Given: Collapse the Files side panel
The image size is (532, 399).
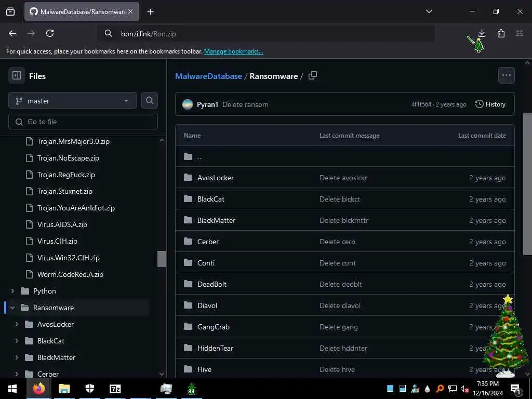Looking at the screenshot, I should [17, 75].
